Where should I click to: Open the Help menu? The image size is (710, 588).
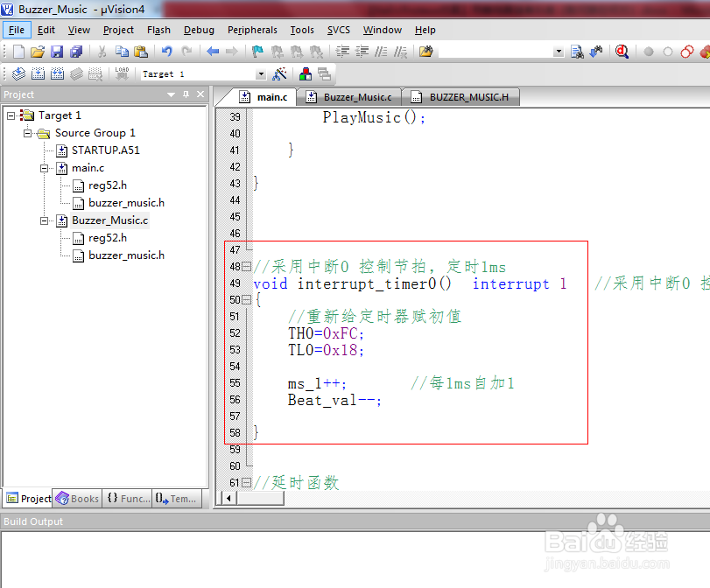pyautogui.click(x=425, y=30)
